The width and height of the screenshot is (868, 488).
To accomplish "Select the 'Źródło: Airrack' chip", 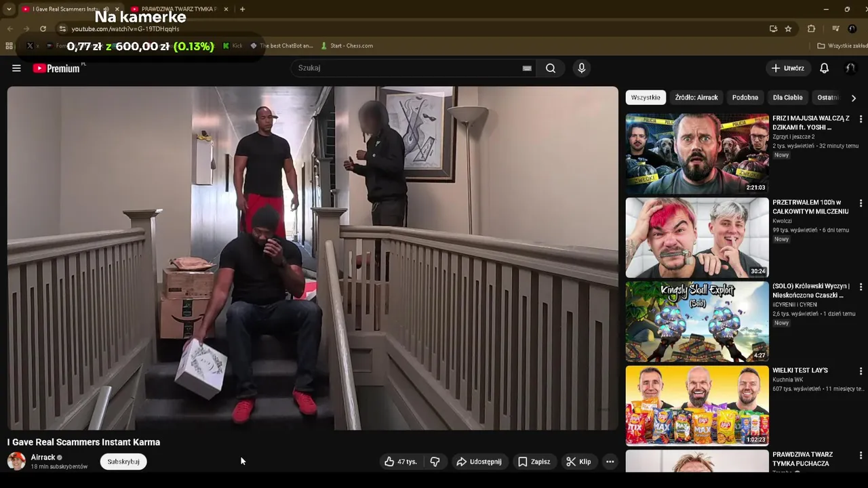I will 696,98.
